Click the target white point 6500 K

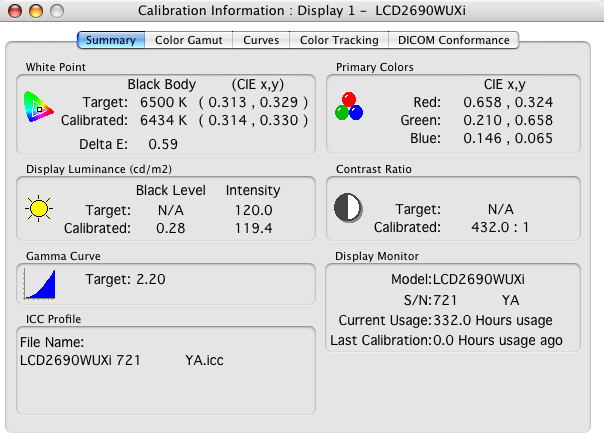coord(163,102)
